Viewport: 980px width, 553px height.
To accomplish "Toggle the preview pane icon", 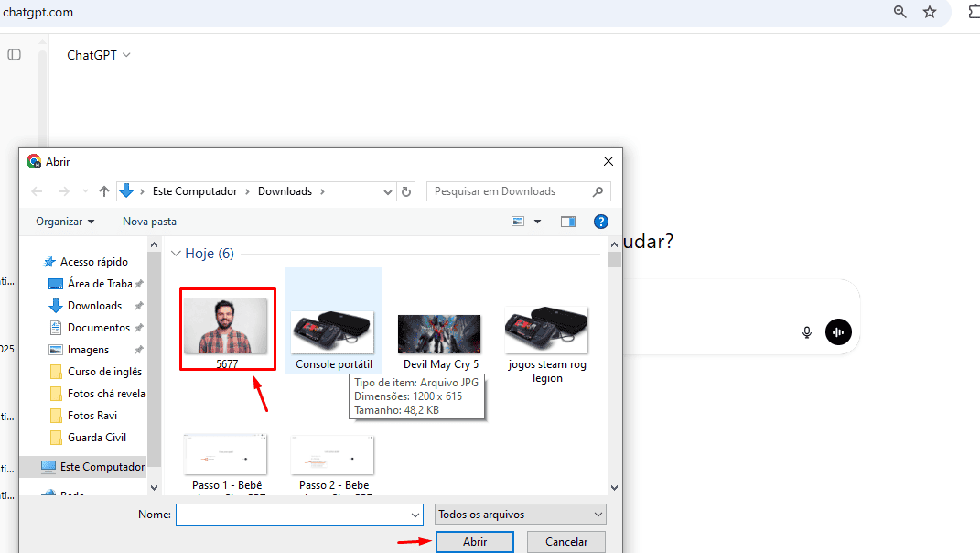I will (568, 222).
